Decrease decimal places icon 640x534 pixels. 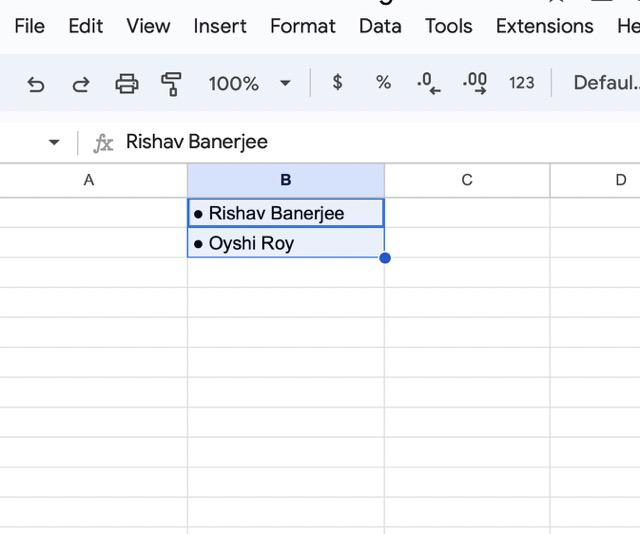click(428, 84)
